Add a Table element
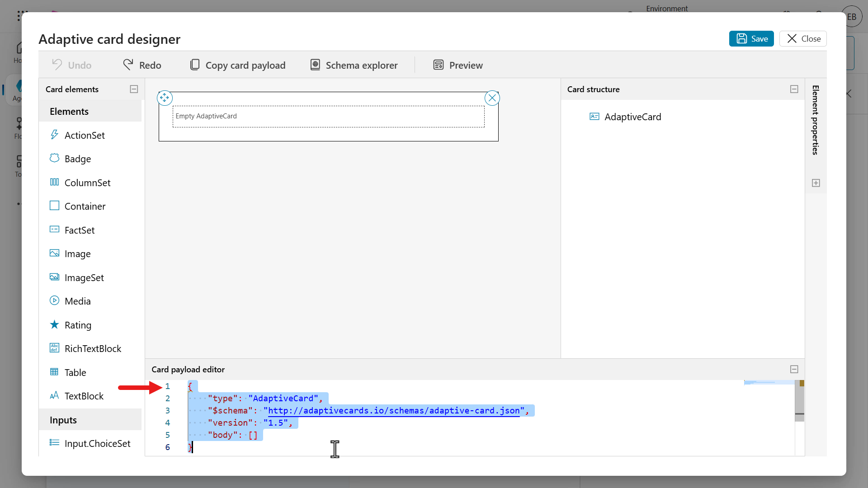The height and width of the screenshot is (488, 868). pyautogui.click(x=75, y=372)
